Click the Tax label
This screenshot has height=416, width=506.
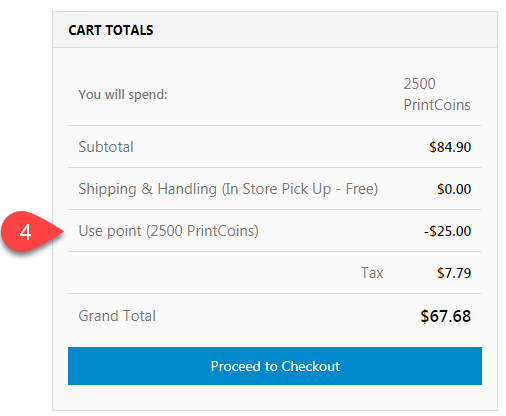[372, 273]
